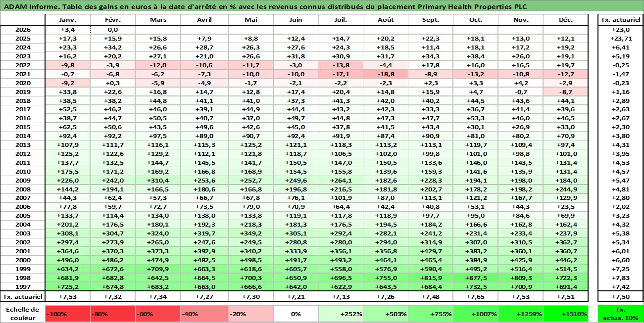
Task: Select the 'Mars' column header
Action: (x=157, y=20)
